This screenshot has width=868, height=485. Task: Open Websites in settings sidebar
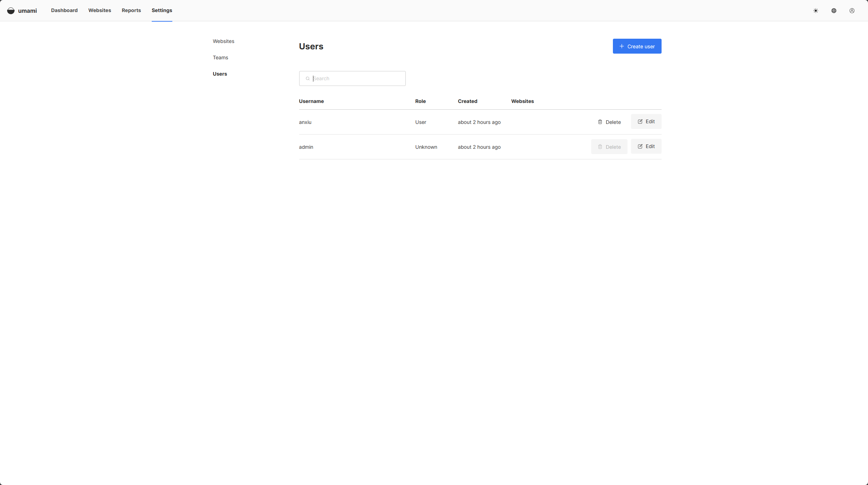point(223,41)
